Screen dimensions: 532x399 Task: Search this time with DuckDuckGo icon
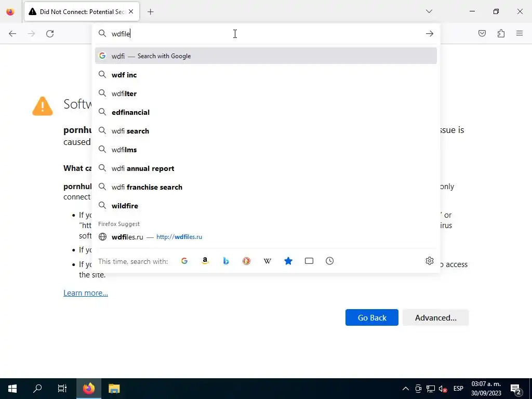point(247,261)
